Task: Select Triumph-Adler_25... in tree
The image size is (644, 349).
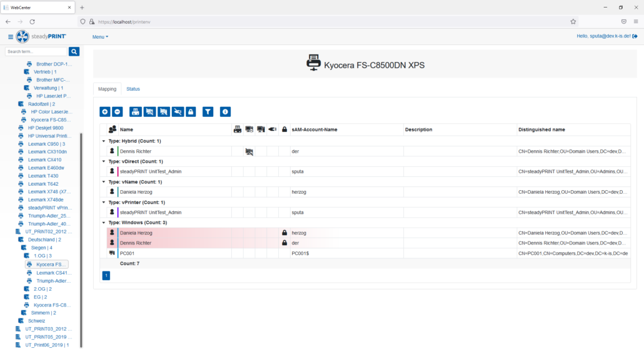Action: (x=49, y=216)
